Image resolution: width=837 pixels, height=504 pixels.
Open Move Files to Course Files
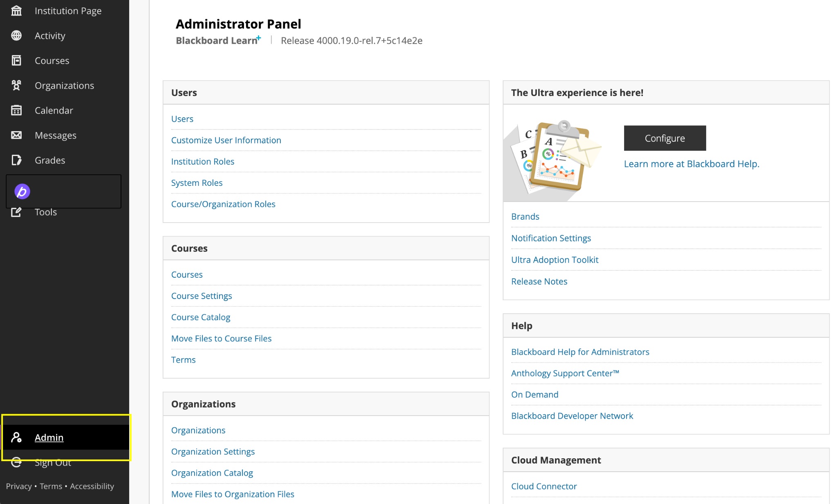[x=222, y=338]
